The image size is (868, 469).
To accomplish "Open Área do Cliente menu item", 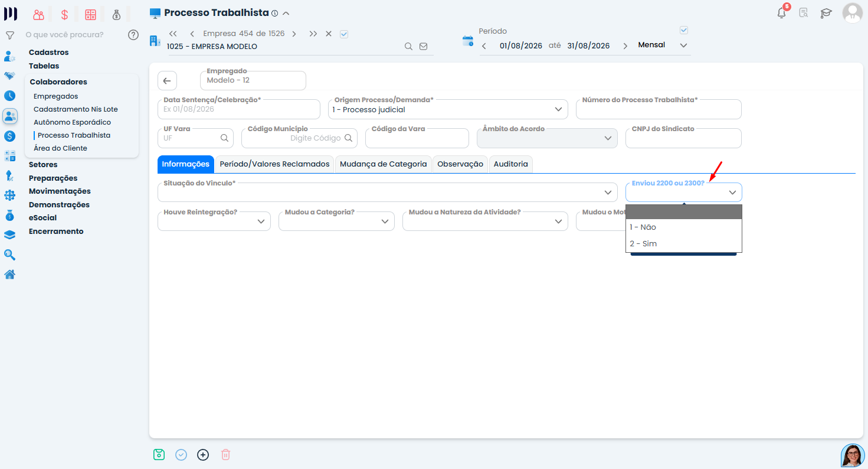I will pyautogui.click(x=60, y=148).
